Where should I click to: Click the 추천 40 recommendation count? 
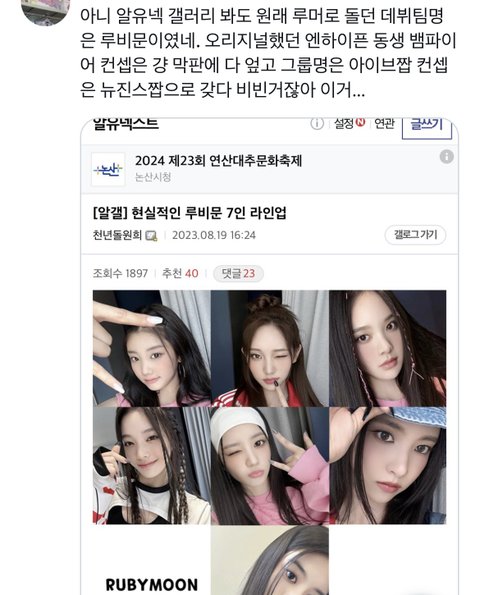(x=180, y=274)
